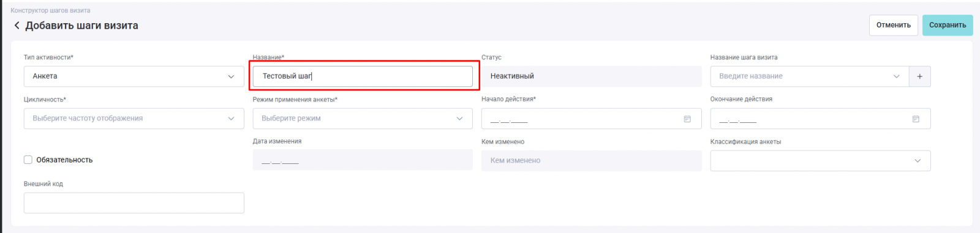Click the Окончание действия date input
Image resolution: width=980 pixels, height=233 pixels.
click(x=820, y=119)
